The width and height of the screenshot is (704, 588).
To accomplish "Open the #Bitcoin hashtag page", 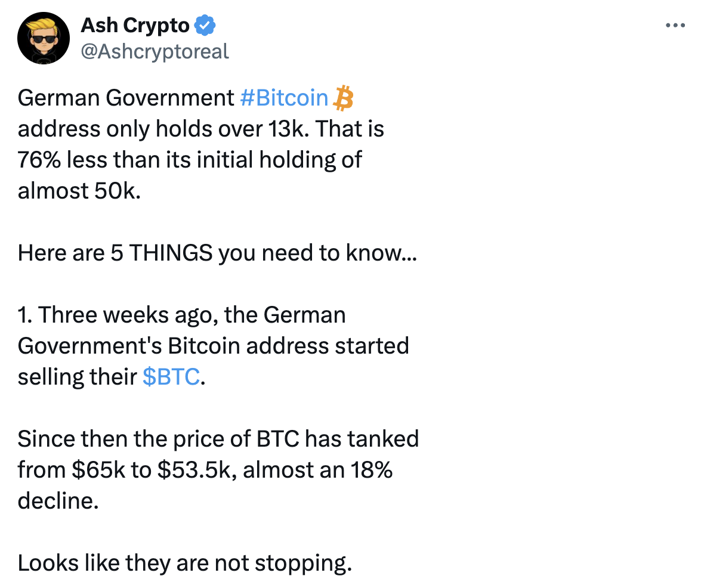I will coord(285,98).
